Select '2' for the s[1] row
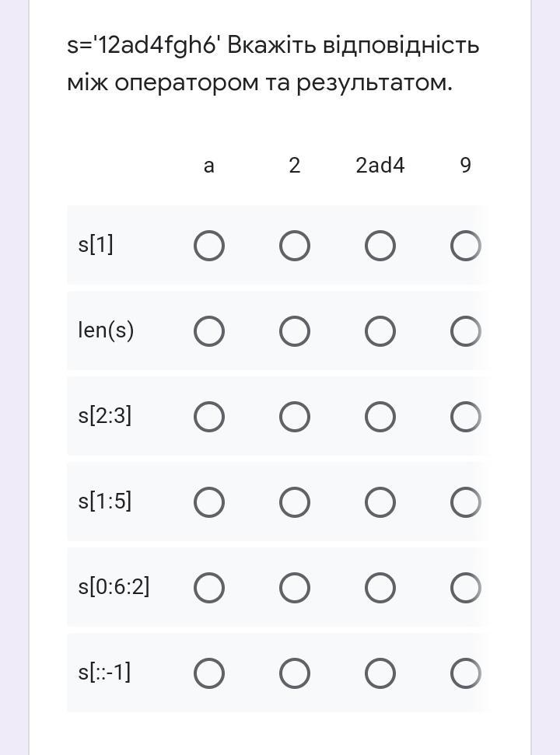 pos(294,246)
